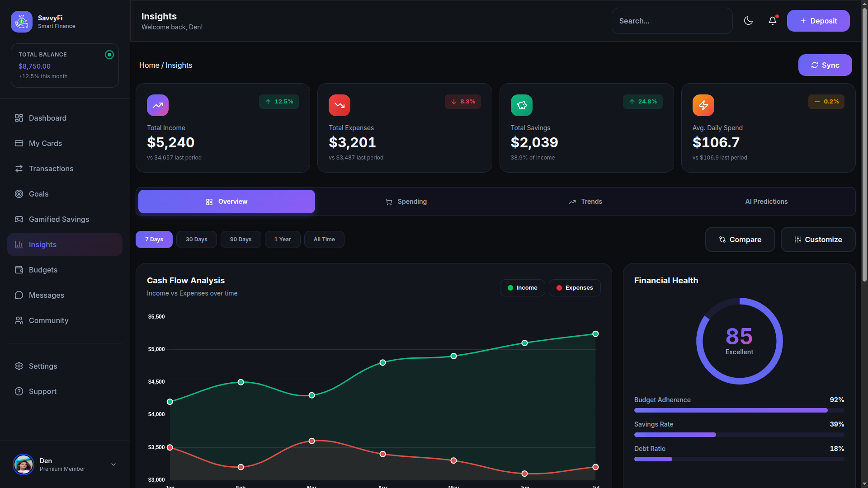Screen dimensions: 868x488
Task: Click the Deposit button
Action: point(818,21)
